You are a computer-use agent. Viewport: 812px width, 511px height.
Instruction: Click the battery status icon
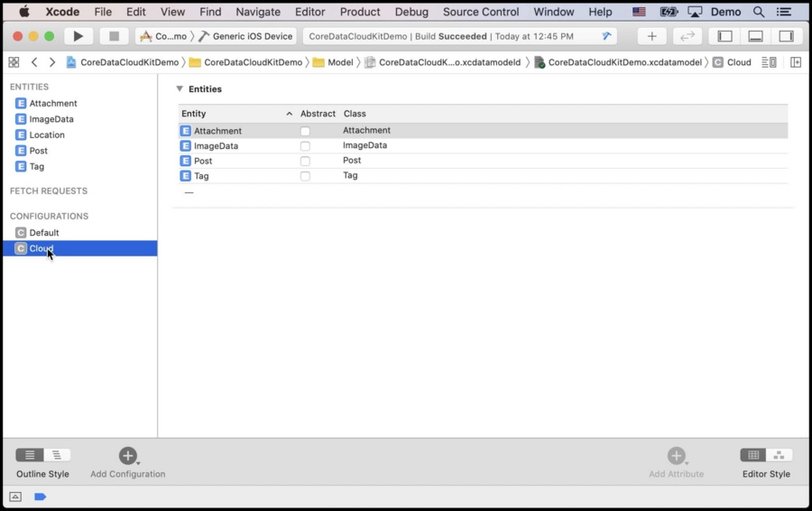coord(669,12)
